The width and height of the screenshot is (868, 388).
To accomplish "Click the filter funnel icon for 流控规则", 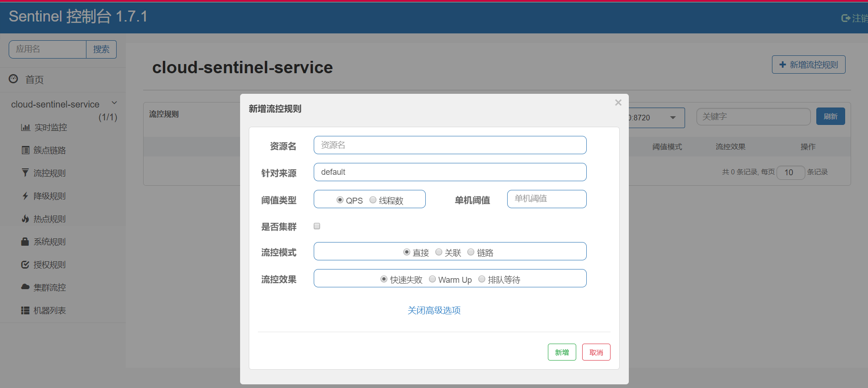I will [25, 172].
